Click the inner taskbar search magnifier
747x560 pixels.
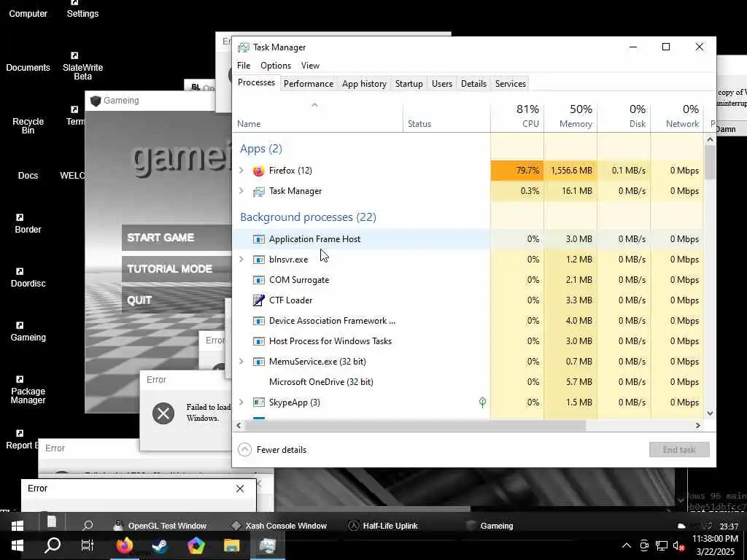[88, 525]
